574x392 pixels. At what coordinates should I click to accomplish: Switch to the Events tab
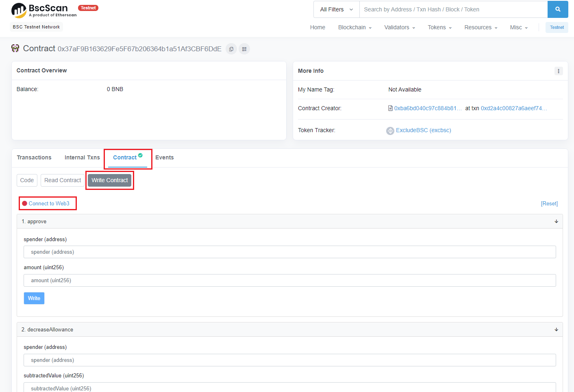tap(164, 157)
